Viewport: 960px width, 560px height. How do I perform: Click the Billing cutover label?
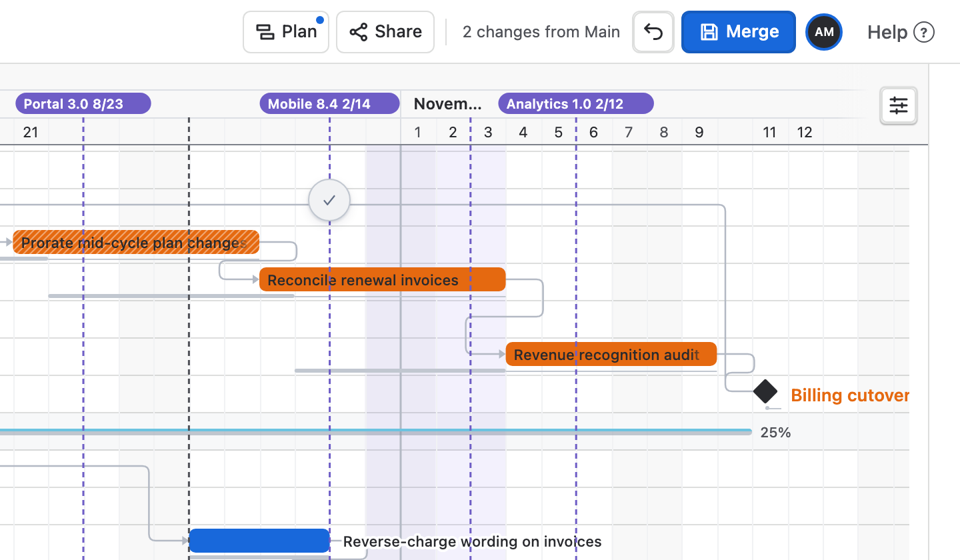tap(850, 395)
